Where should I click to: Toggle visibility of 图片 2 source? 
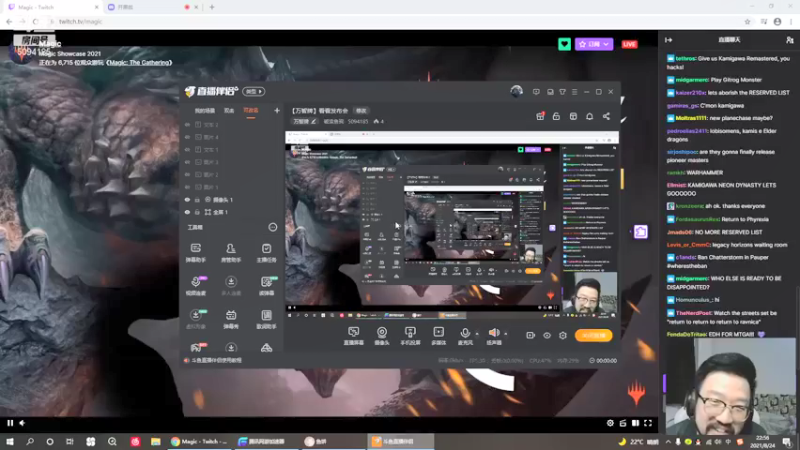[187, 174]
